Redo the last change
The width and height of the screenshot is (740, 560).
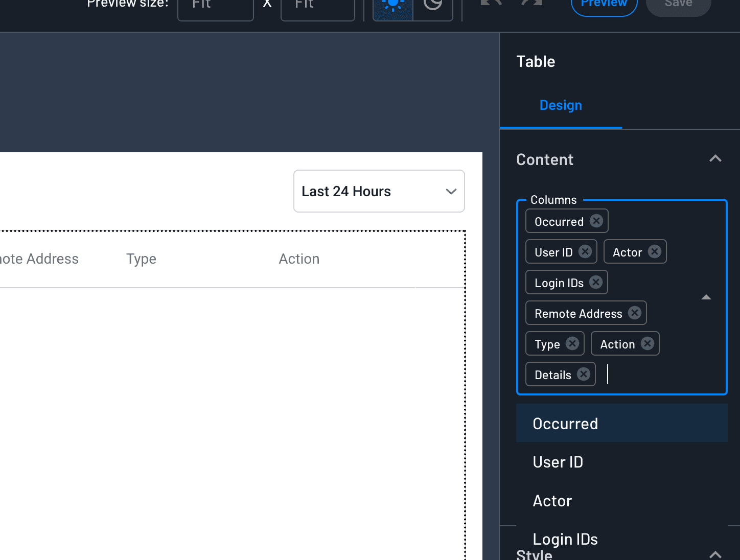(531, 4)
